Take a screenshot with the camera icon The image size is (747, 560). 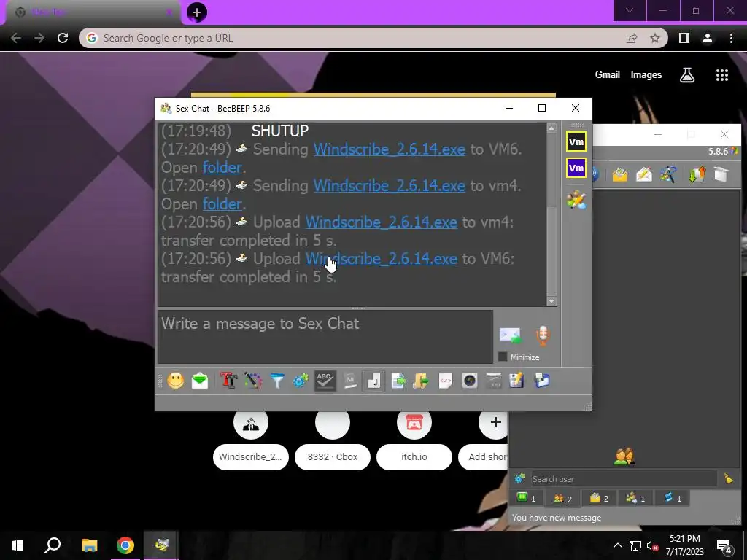470,381
